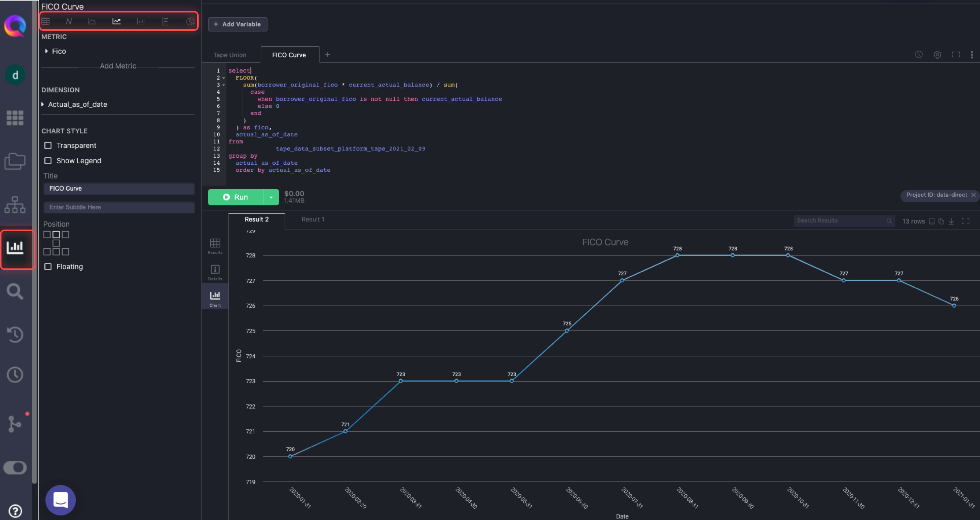Switch to the Tape Union tab

[229, 55]
